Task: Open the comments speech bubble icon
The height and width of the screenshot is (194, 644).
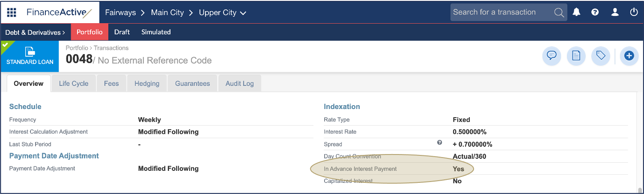Action: tap(552, 56)
